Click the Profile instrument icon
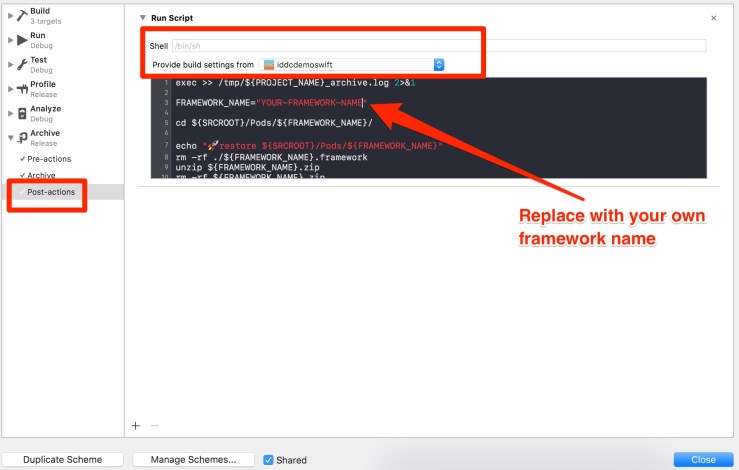 [x=21, y=89]
